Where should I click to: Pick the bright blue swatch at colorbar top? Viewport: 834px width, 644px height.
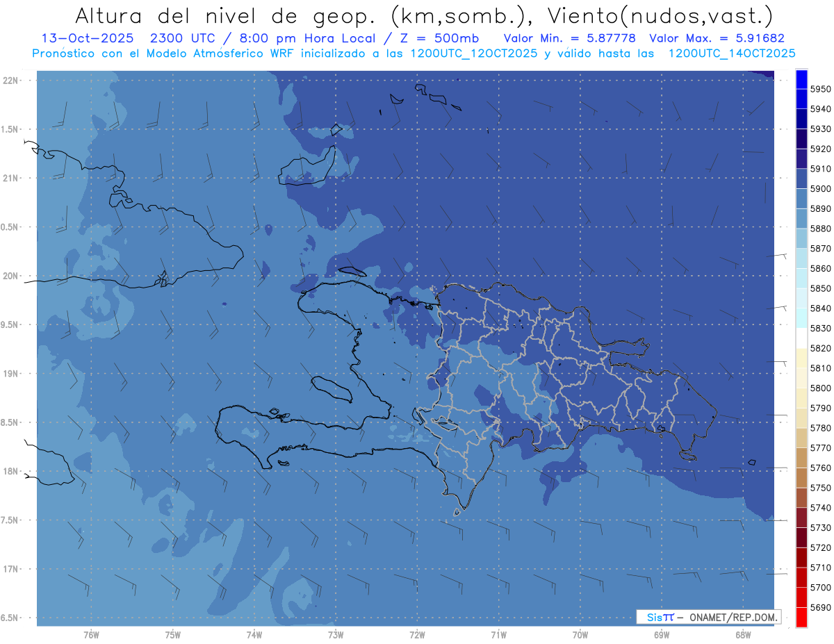tap(801, 79)
